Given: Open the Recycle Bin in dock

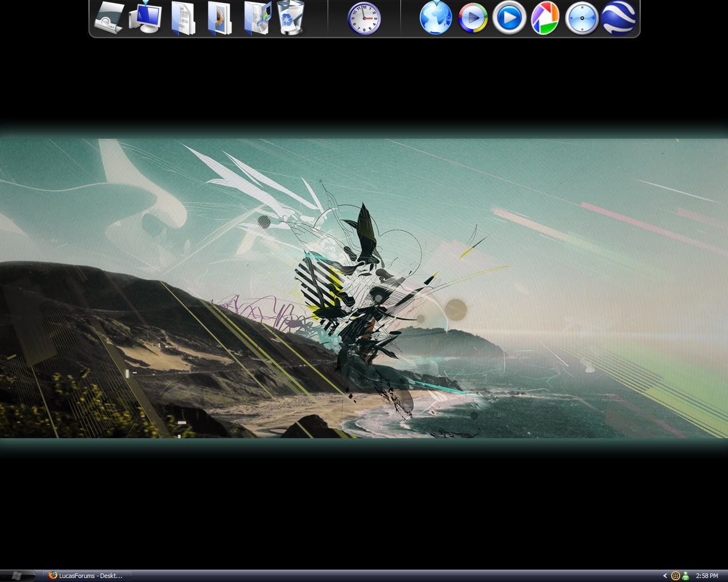Looking at the screenshot, I should (291, 18).
